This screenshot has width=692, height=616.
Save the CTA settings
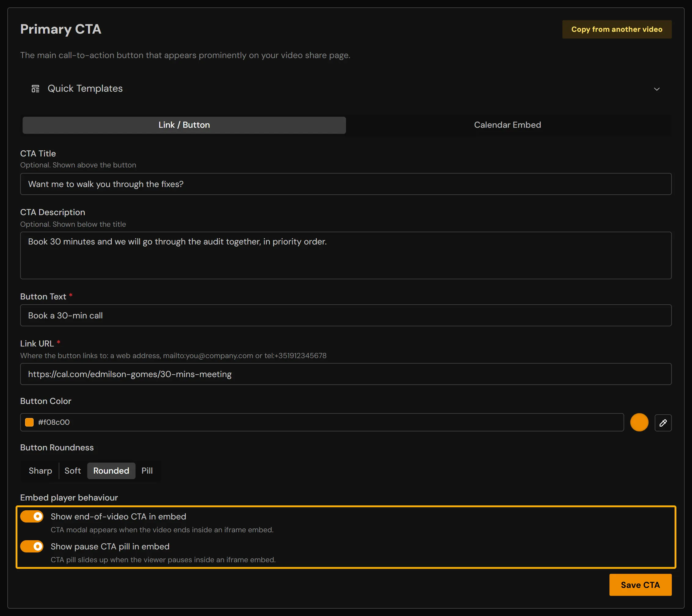click(x=640, y=585)
